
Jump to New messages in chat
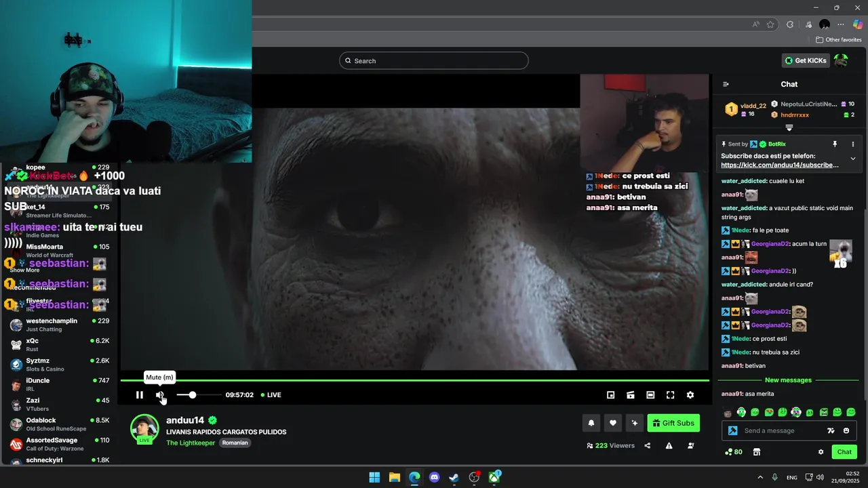tap(788, 380)
